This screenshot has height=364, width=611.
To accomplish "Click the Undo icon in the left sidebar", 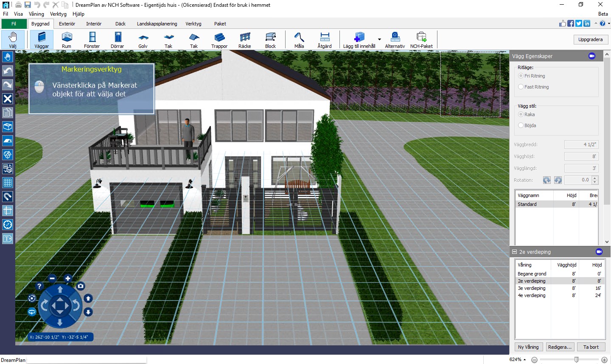I will pos(7,71).
